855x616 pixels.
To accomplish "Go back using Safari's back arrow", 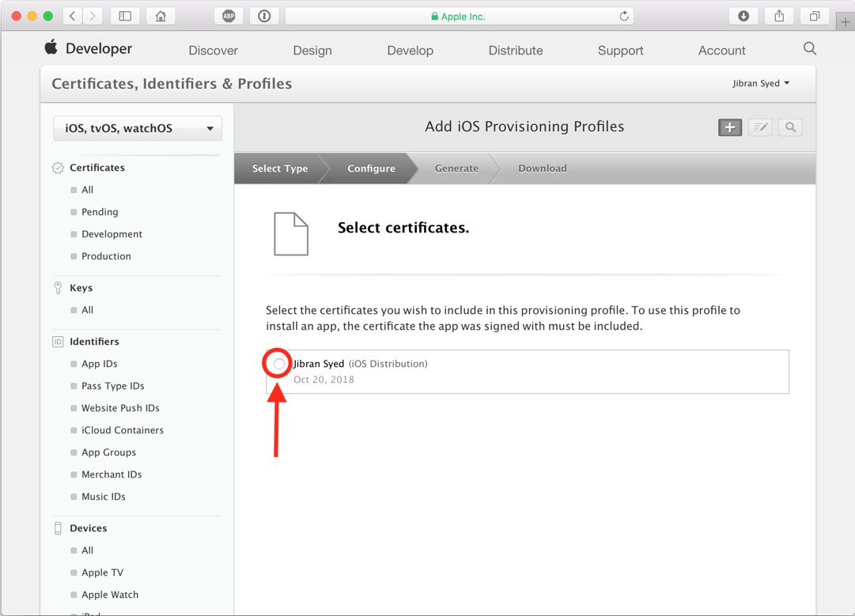I will (73, 16).
